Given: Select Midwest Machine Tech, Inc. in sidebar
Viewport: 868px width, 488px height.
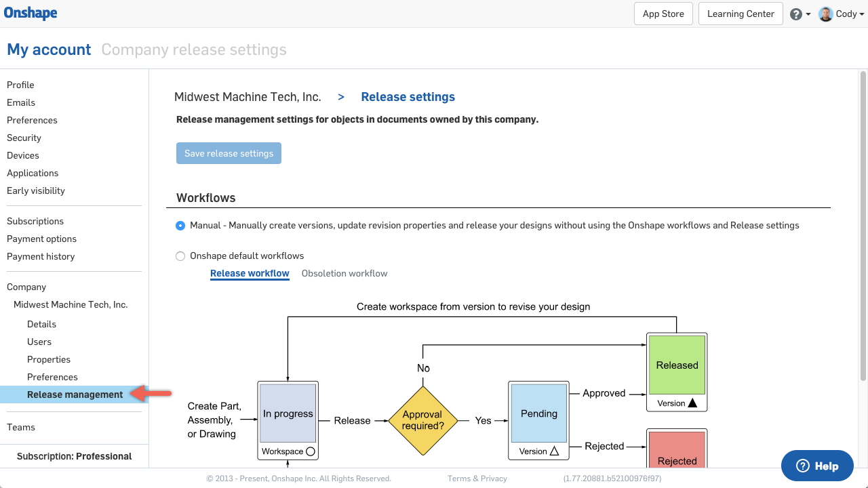Looking at the screenshot, I should pyautogui.click(x=71, y=304).
